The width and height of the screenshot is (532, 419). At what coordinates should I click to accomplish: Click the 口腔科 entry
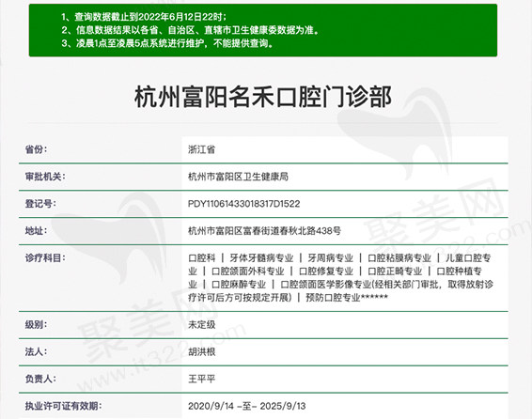tap(202, 258)
